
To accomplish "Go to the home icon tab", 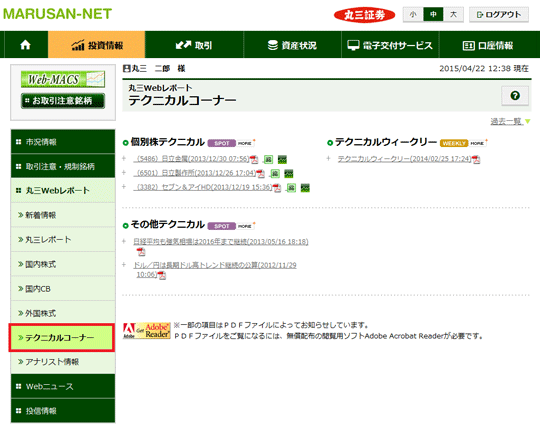I will click(x=25, y=45).
